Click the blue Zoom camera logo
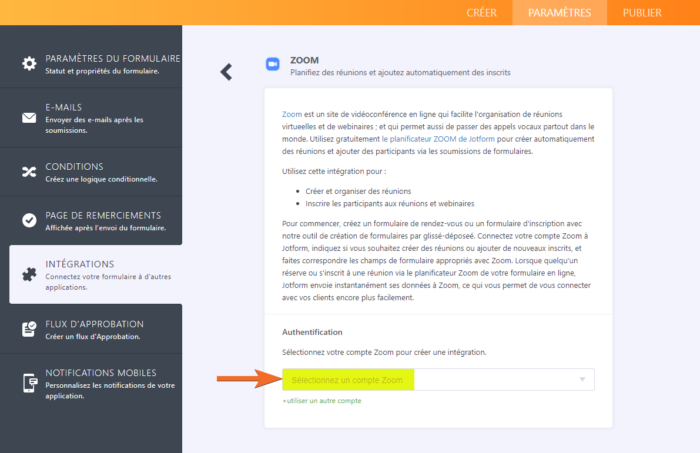The image size is (700, 453). click(x=273, y=64)
